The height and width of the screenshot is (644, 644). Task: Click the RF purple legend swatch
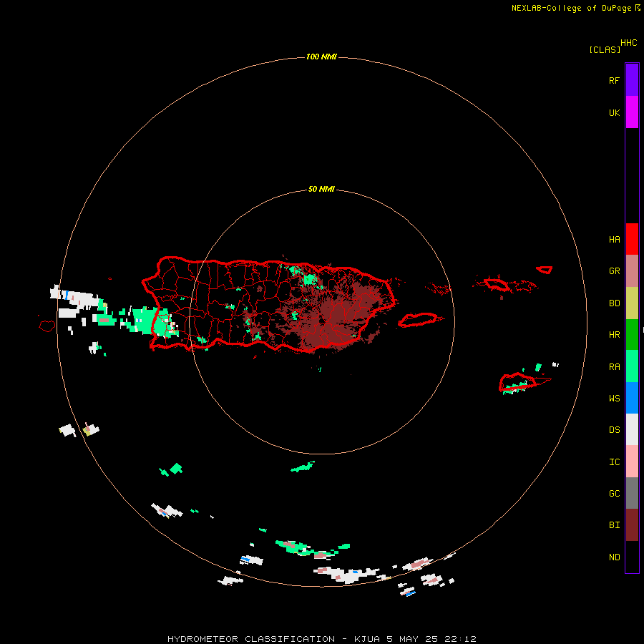pyautogui.click(x=632, y=80)
